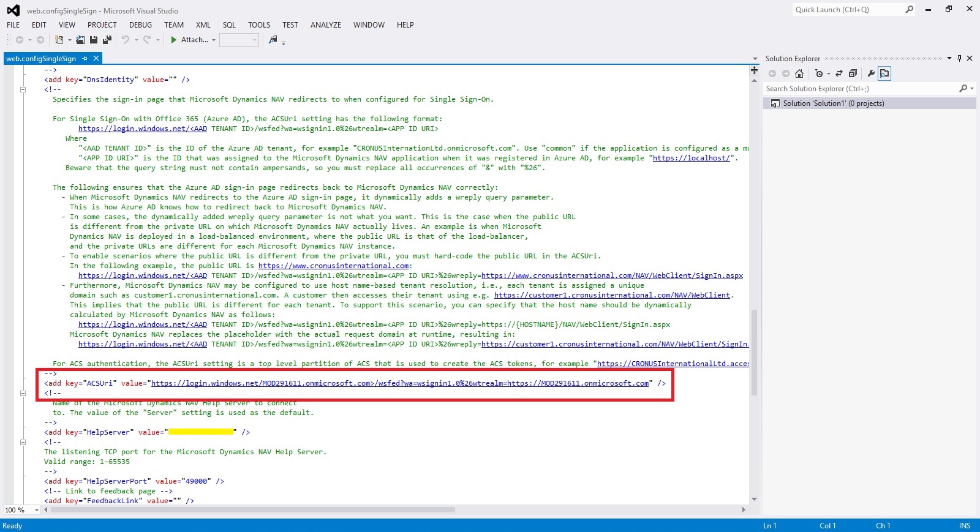
Task: Click the https://localhost/ link in the comment
Action: pyautogui.click(x=691, y=158)
